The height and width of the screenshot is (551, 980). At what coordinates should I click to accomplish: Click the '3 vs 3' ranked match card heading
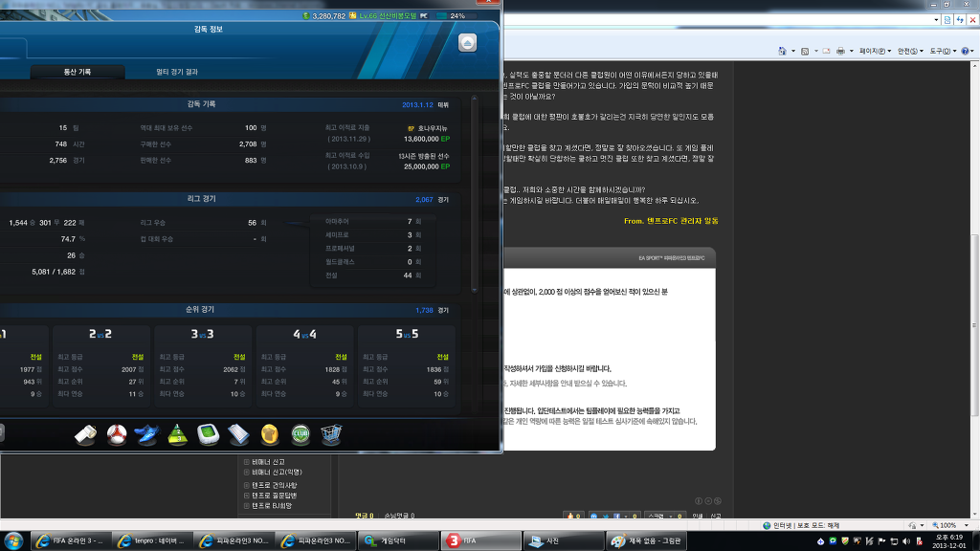click(203, 334)
